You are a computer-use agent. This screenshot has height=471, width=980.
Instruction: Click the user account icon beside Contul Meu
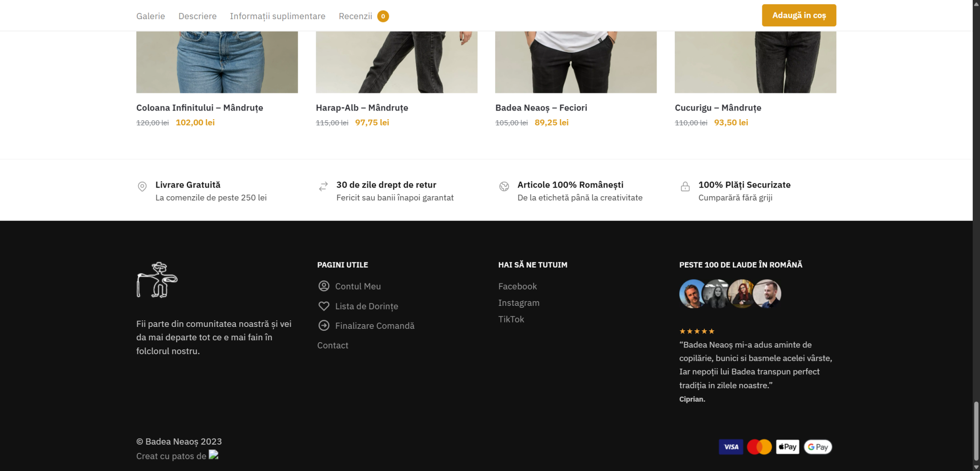pos(324,286)
